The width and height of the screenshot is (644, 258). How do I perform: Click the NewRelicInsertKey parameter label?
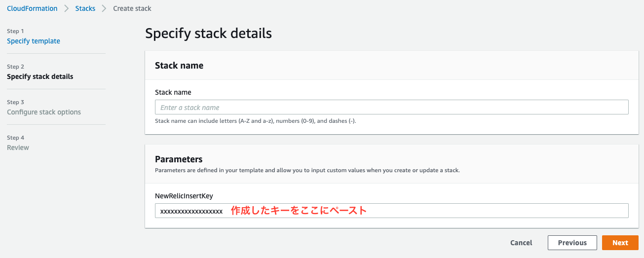[x=184, y=196]
